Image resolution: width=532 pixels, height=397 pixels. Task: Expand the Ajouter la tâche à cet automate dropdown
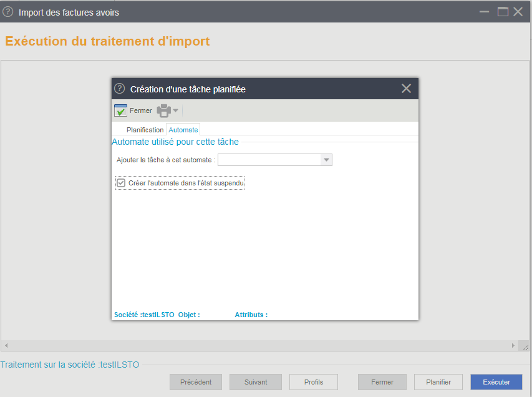[326, 160]
